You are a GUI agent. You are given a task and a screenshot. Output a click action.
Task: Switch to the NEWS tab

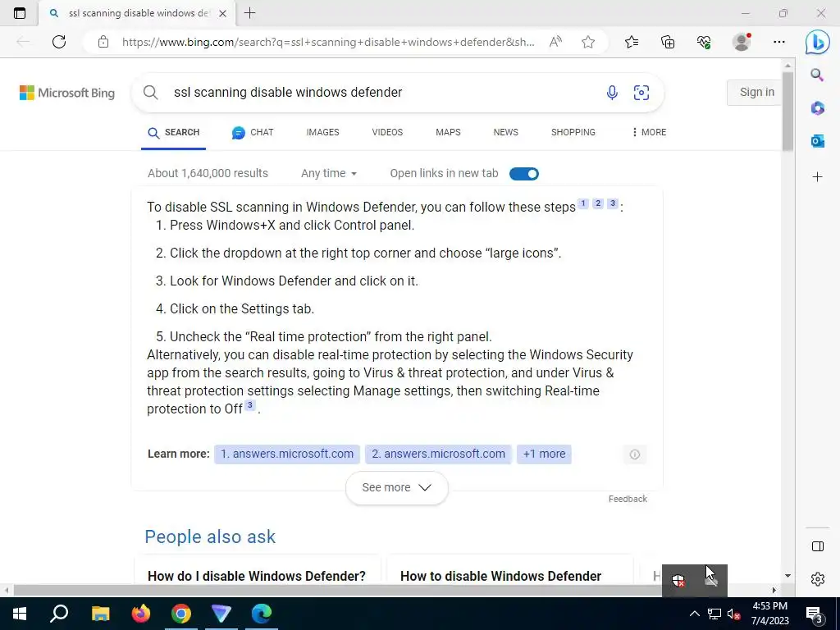(505, 132)
